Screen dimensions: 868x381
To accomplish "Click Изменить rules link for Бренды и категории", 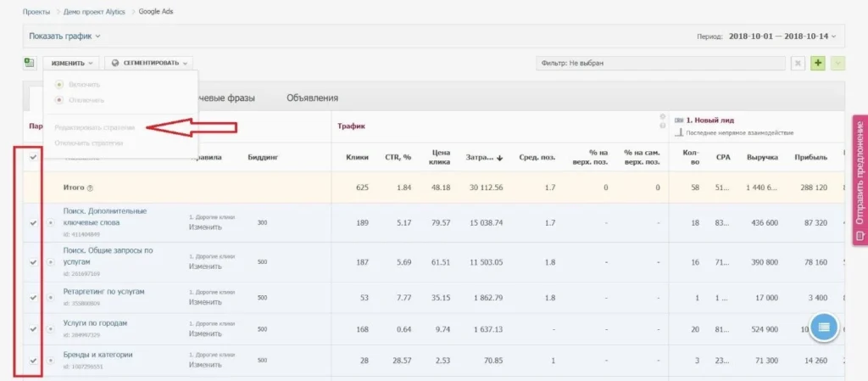I will coord(205,365).
